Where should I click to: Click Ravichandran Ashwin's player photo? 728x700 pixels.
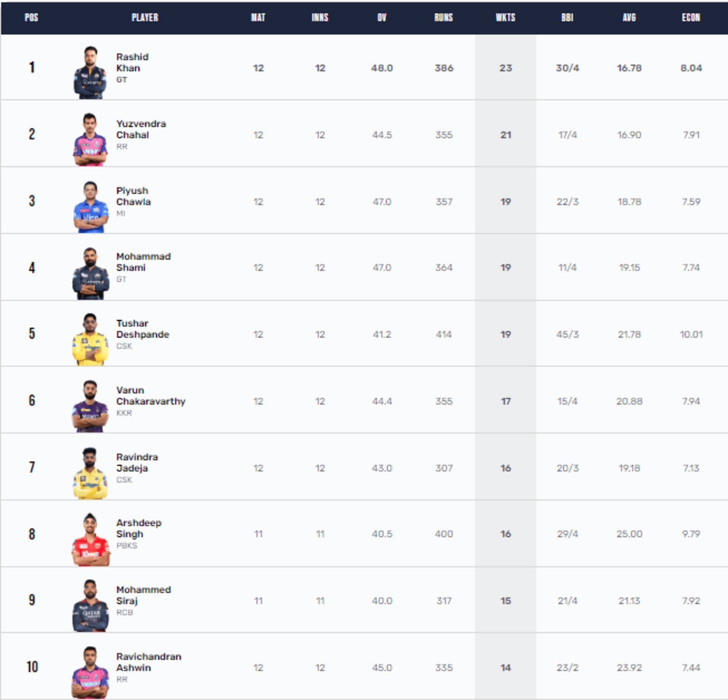tap(90, 672)
